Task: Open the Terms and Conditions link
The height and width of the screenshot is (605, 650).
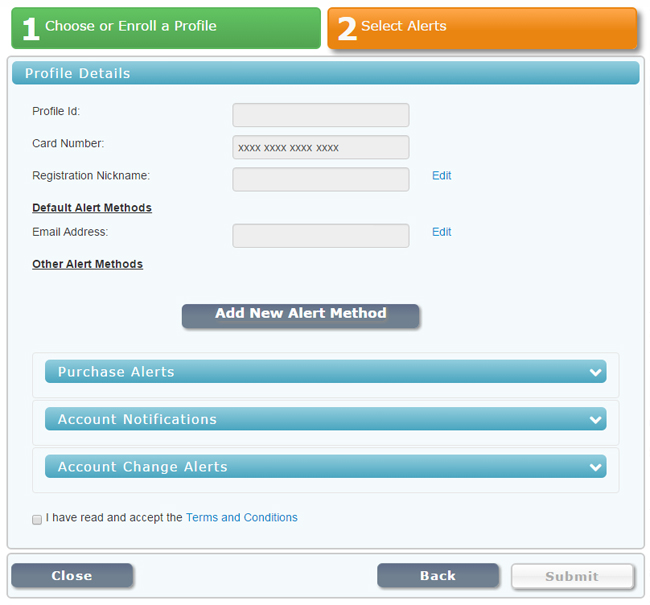Action: [242, 518]
